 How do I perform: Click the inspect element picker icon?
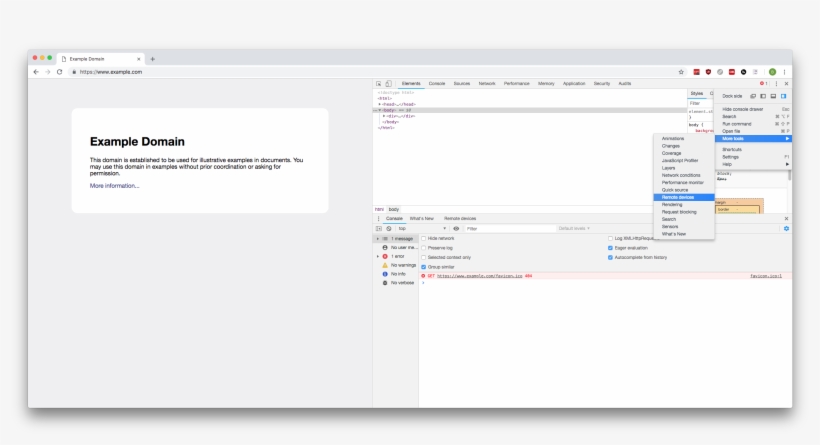[x=379, y=84]
